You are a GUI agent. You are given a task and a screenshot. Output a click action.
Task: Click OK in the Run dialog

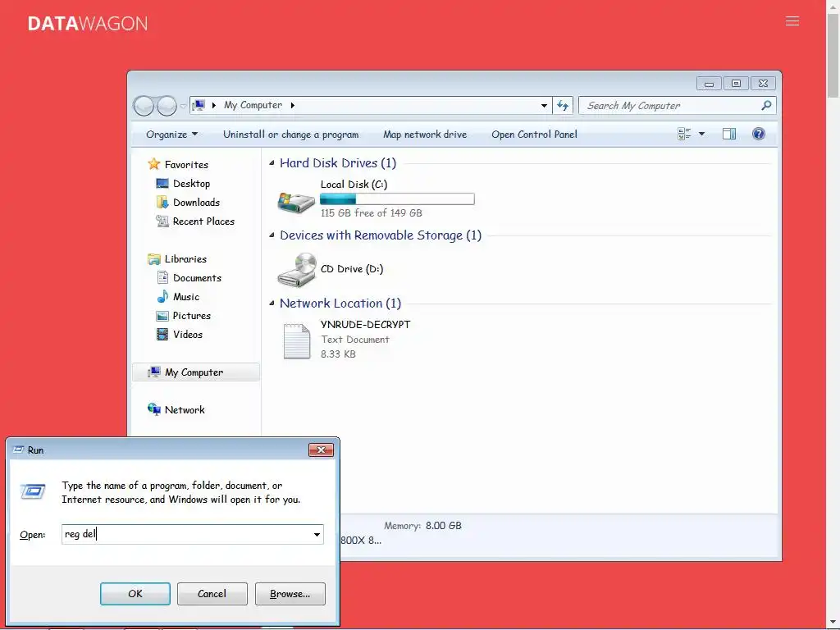[x=135, y=594]
